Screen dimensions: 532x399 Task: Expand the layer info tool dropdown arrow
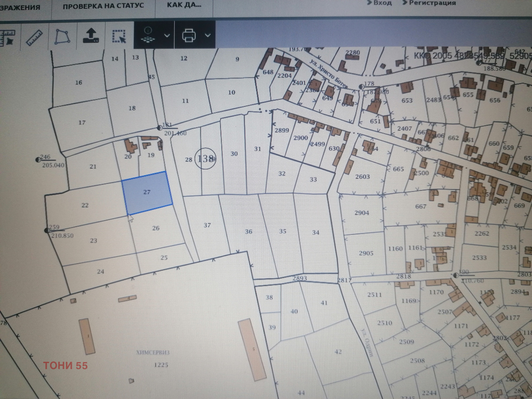click(167, 35)
